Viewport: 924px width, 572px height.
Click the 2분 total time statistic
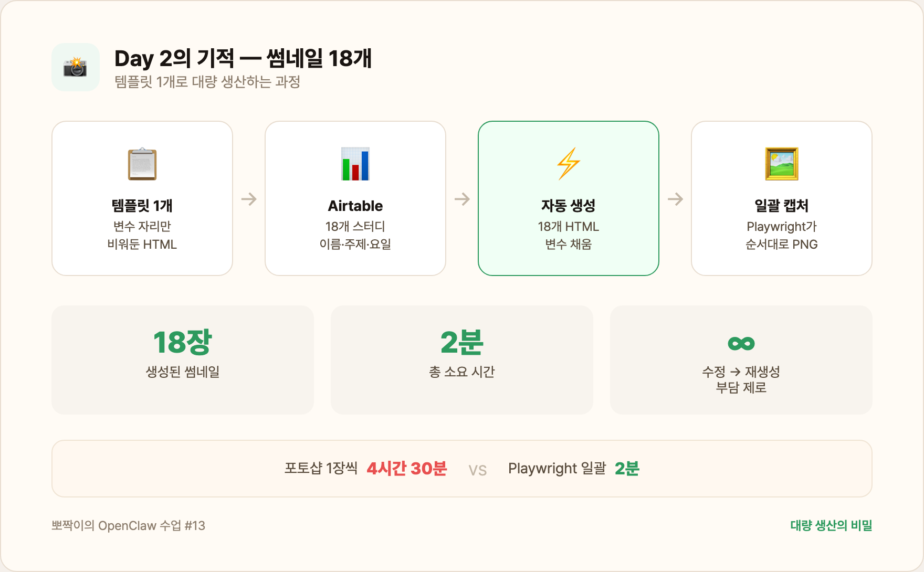tap(462, 343)
